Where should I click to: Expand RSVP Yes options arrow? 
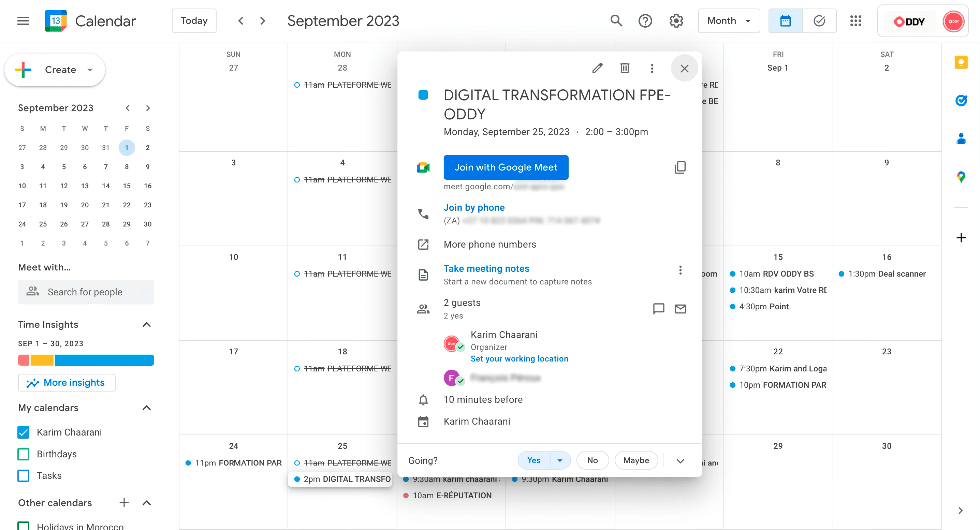click(560, 460)
